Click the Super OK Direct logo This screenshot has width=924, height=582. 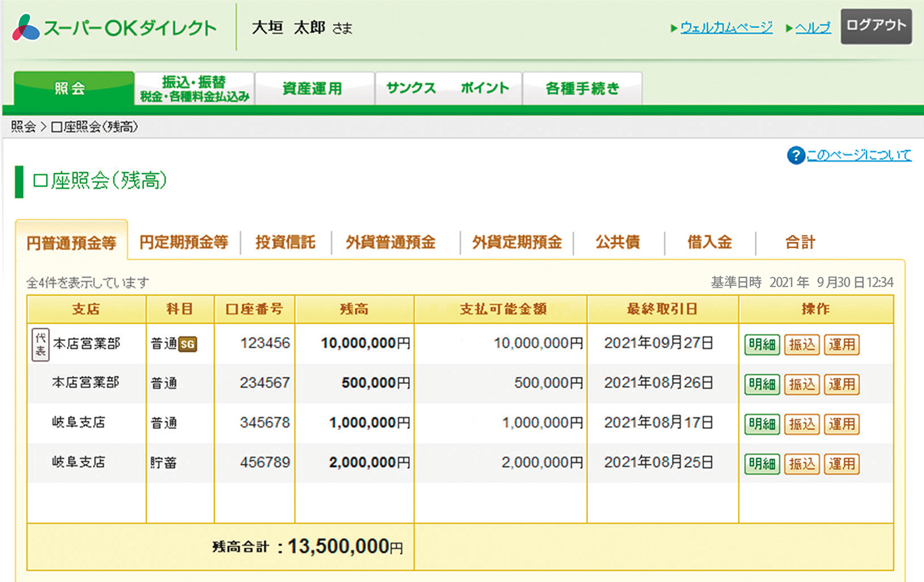114,28
